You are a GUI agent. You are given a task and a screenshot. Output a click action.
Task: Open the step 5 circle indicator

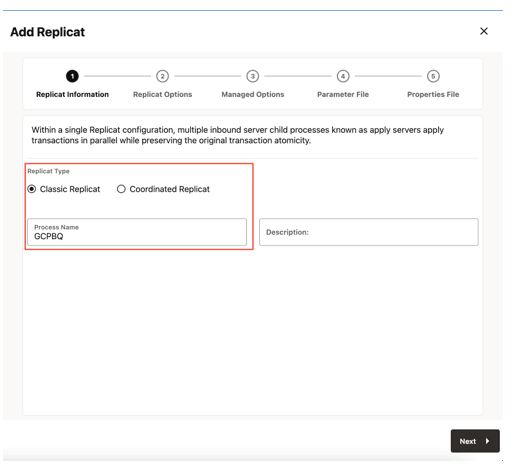click(x=433, y=76)
